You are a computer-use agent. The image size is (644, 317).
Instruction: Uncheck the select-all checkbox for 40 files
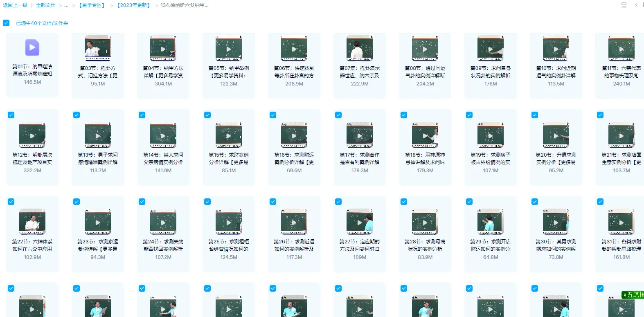coord(6,23)
